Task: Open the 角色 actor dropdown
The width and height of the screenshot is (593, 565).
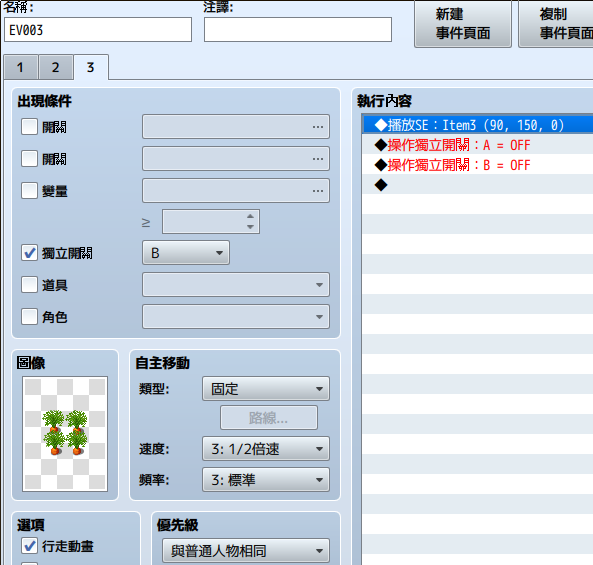Action: click(x=236, y=317)
